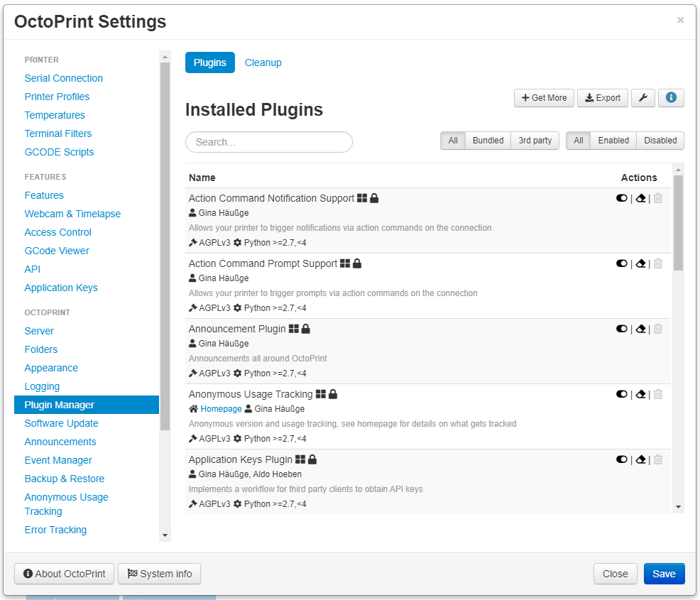The height and width of the screenshot is (600, 700).
Task: Click the plugin Search field
Action: point(269,142)
